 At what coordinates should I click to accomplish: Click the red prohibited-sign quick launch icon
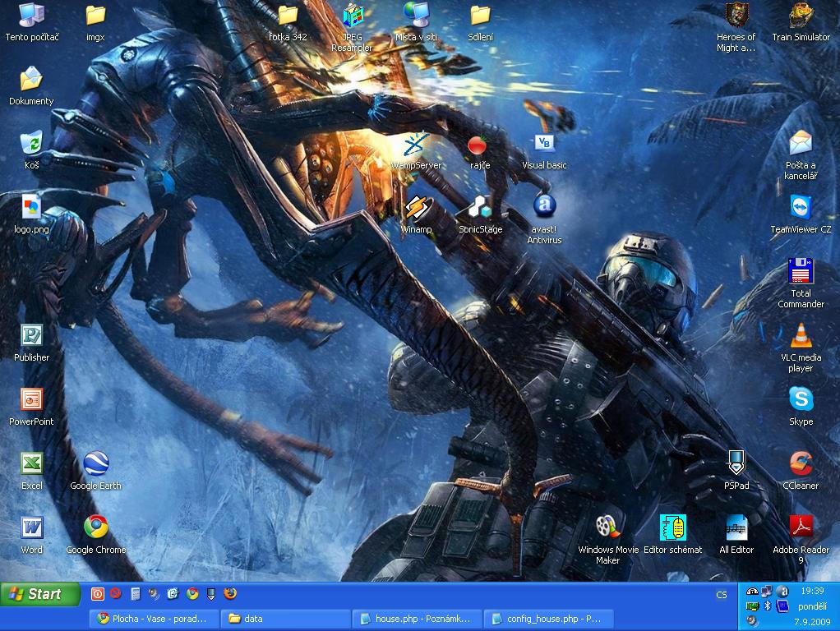pyautogui.click(x=116, y=593)
